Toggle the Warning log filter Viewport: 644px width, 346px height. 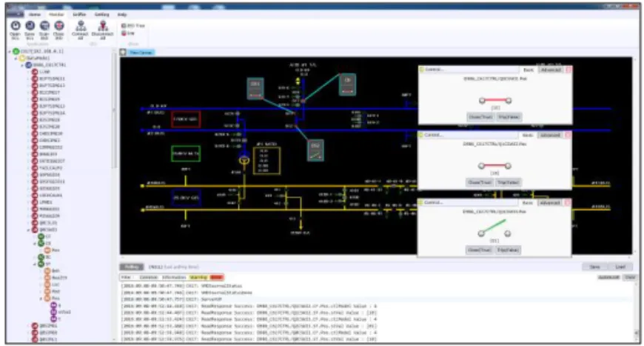198,277
